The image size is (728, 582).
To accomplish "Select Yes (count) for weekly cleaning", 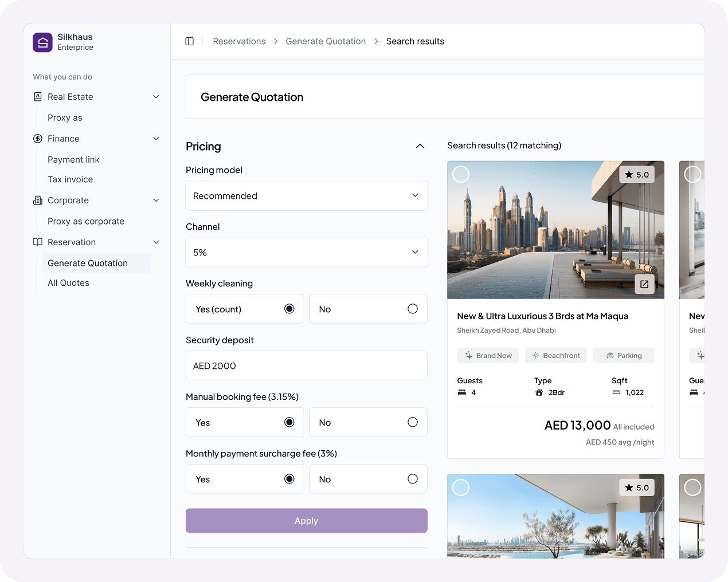I will [245, 309].
